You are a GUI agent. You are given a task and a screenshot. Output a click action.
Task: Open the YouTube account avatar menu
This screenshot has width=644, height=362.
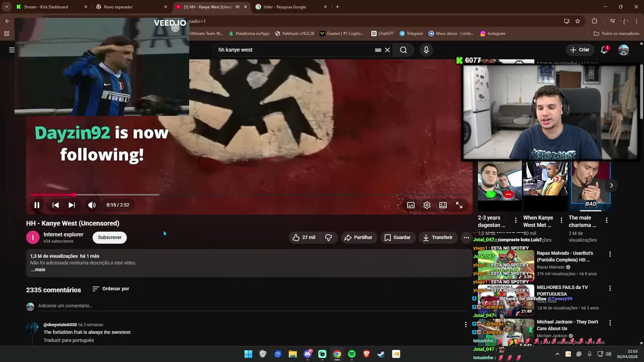[x=623, y=50]
